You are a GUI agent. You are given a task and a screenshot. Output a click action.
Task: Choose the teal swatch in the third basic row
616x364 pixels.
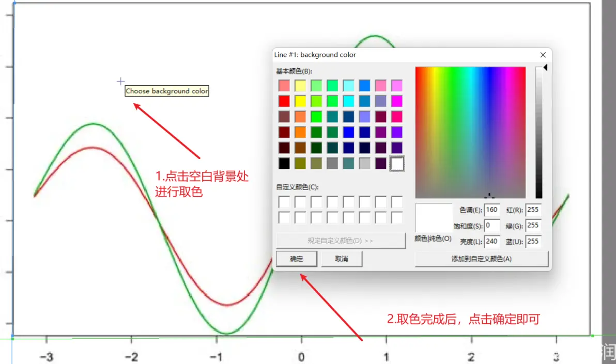click(332, 117)
